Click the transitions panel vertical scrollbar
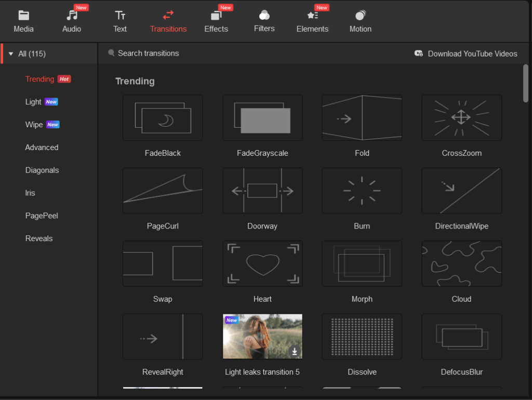The image size is (532, 400). tap(526, 84)
